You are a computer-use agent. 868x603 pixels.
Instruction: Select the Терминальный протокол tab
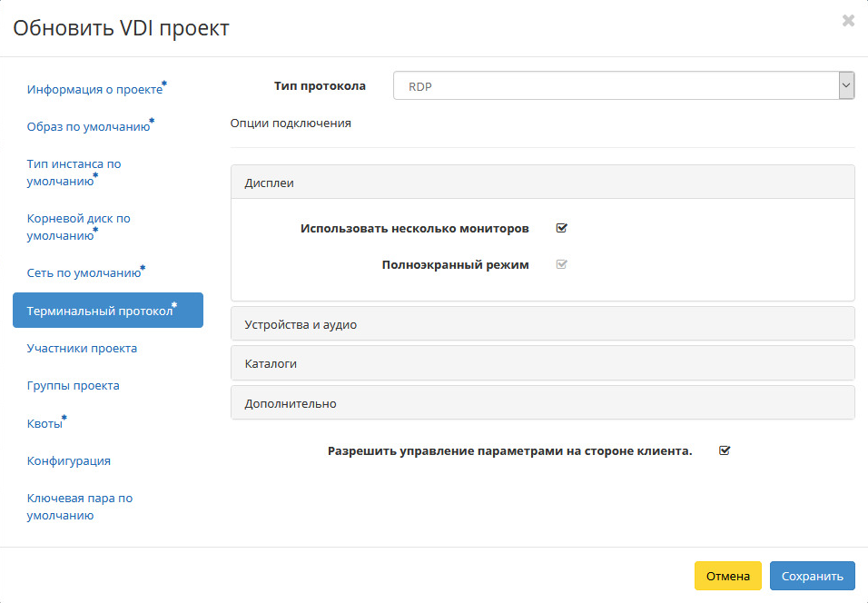(x=100, y=311)
